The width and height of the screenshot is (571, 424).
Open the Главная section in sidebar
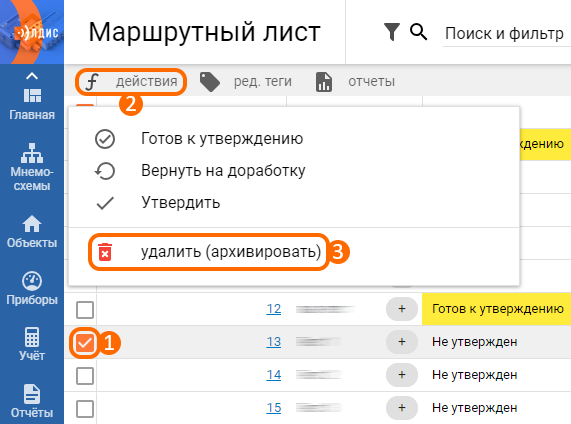[x=32, y=104]
